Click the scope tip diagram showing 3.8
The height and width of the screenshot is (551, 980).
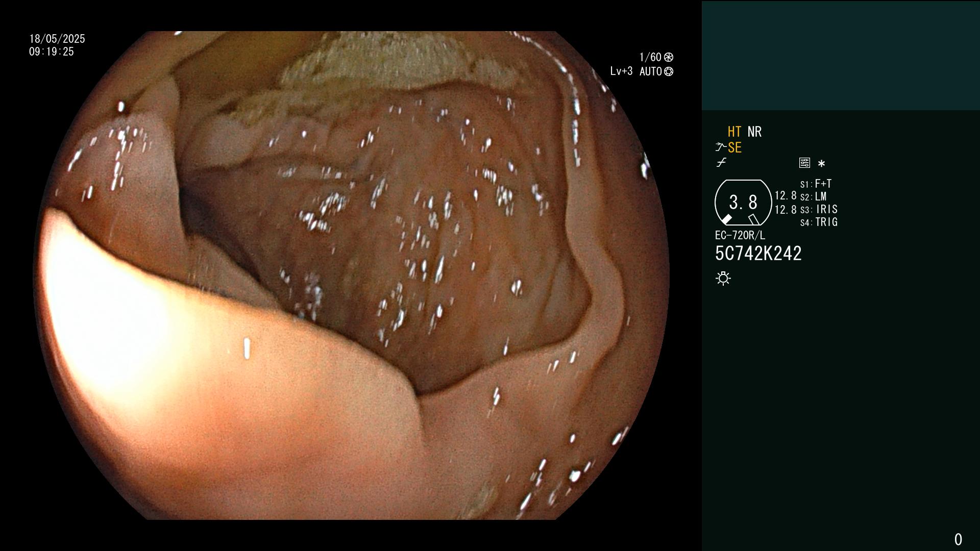pos(743,203)
